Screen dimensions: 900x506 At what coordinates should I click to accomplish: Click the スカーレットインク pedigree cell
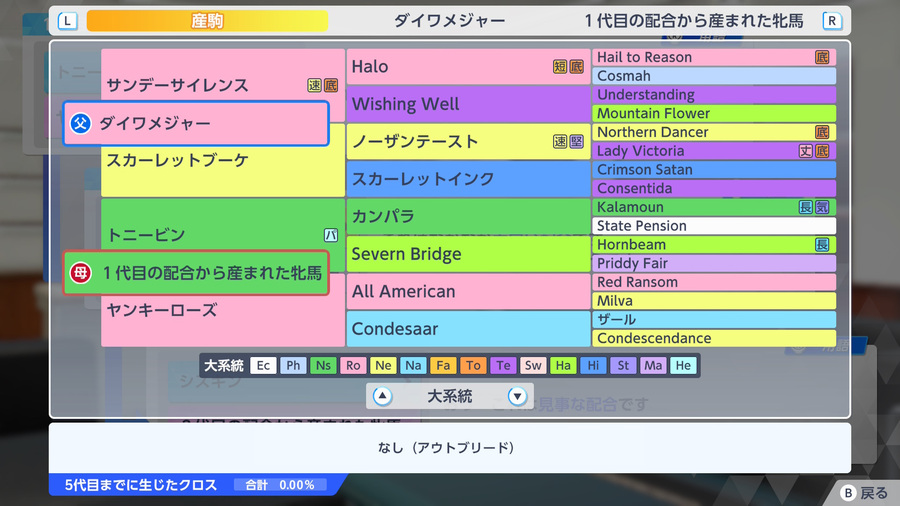[468, 179]
